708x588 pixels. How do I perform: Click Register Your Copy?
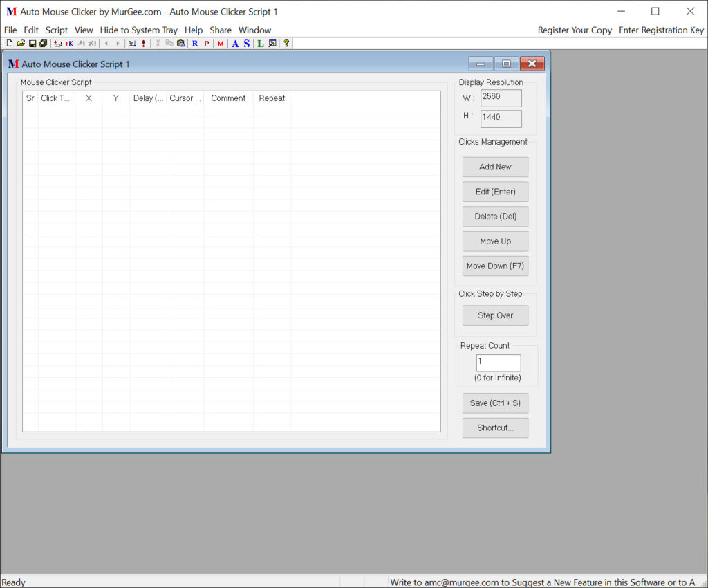click(575, 30)
